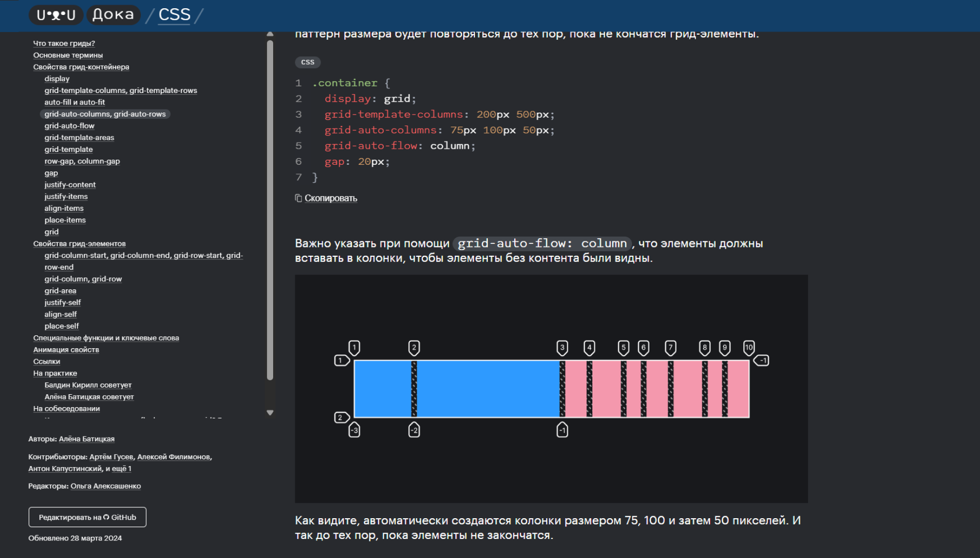Click the GitHub edit button
Viewport: 980px width, 558px height.
[x=87, y=517]
